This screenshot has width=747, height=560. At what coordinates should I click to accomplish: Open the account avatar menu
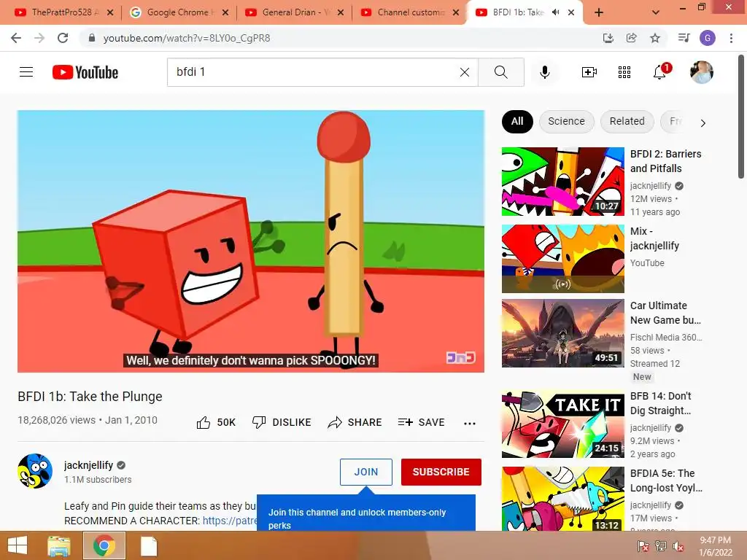click(701, 72)
